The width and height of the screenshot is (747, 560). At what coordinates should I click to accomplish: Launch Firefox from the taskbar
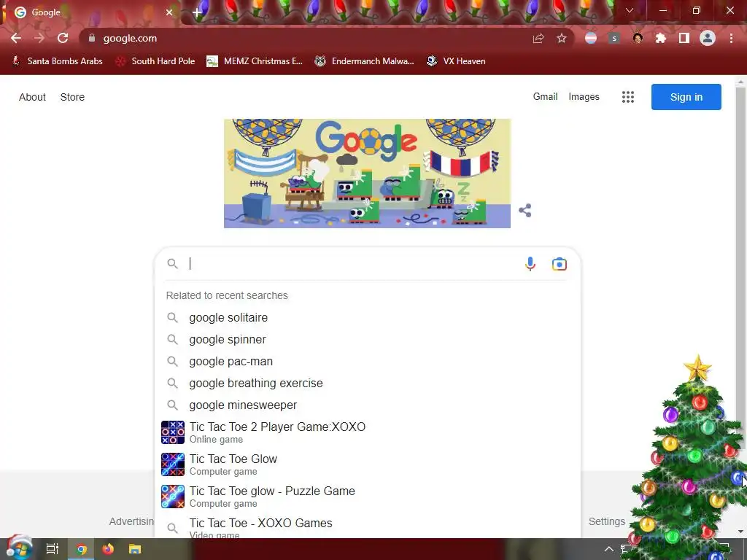(108, 549)
